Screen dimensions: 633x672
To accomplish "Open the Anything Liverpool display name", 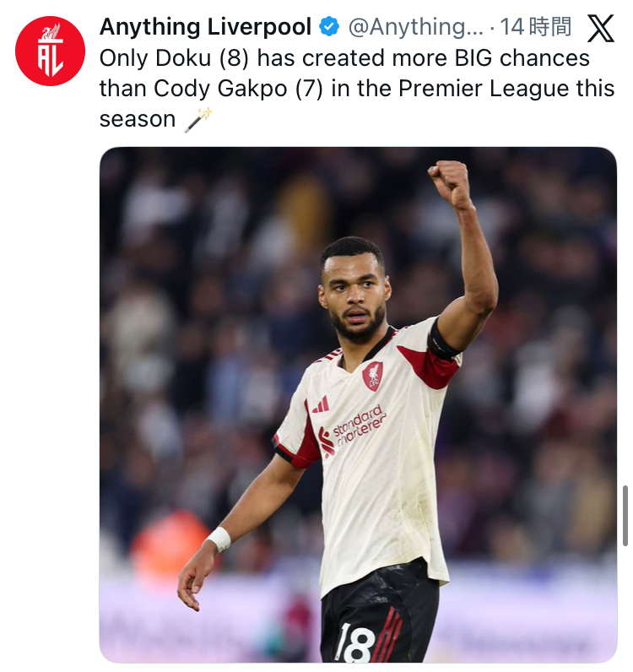I will 206,28.
